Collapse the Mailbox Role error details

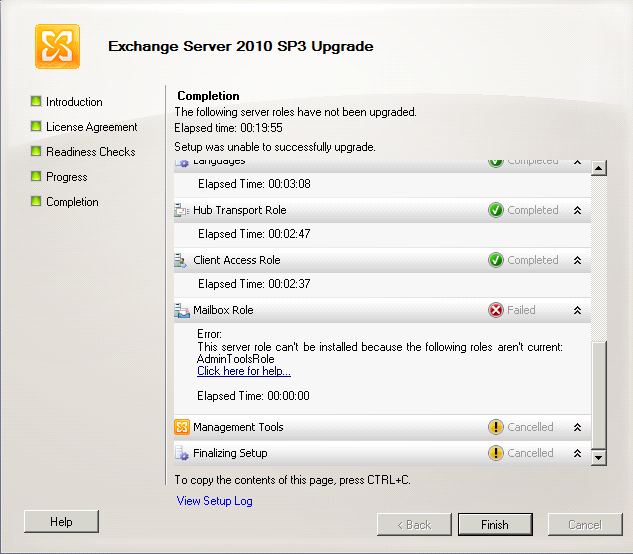click(578, 310)
